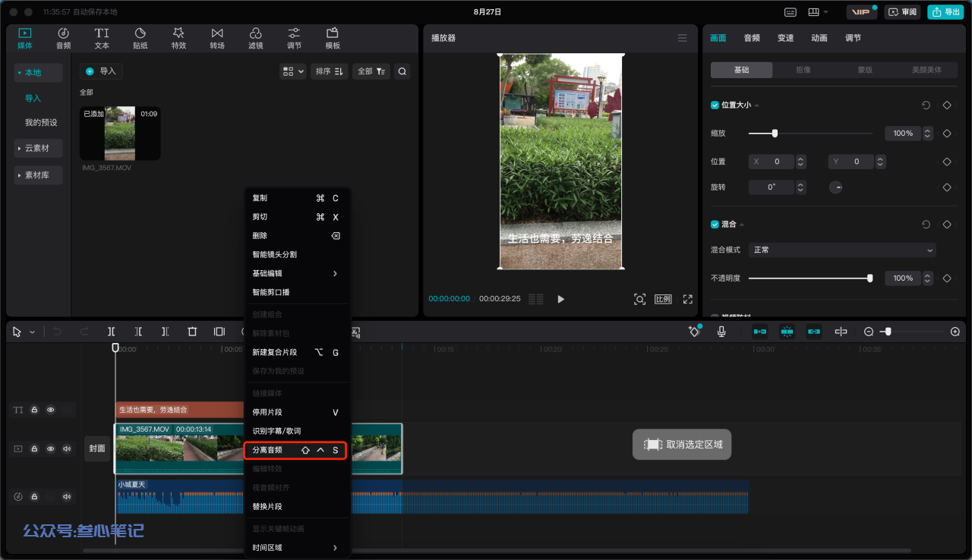Image resolution: width=972 pixels, height=560 pixels.
Task: Open the selection tool dropdown arrow
Action: [32, 332]
